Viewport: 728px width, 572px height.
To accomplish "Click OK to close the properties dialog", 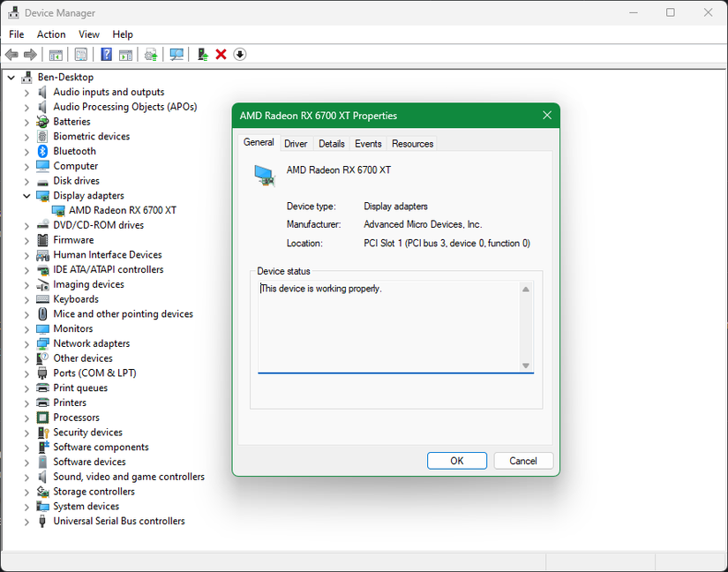I will coord(456,460).
